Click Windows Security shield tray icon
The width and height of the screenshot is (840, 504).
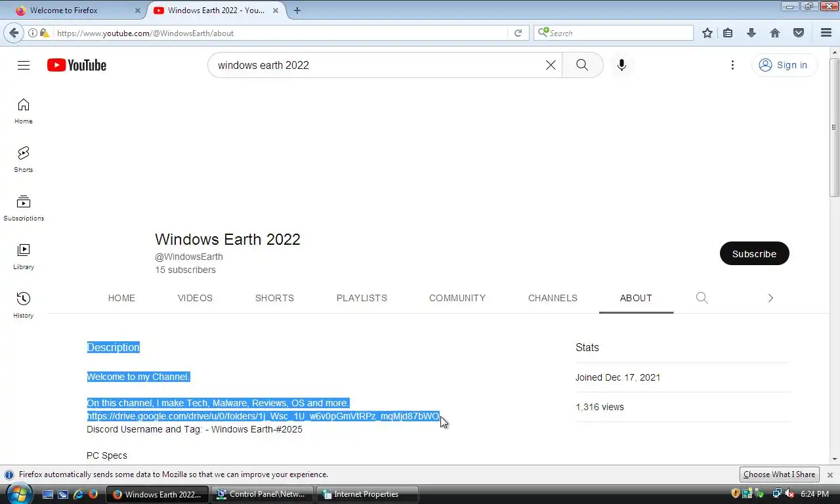point(736,493)
